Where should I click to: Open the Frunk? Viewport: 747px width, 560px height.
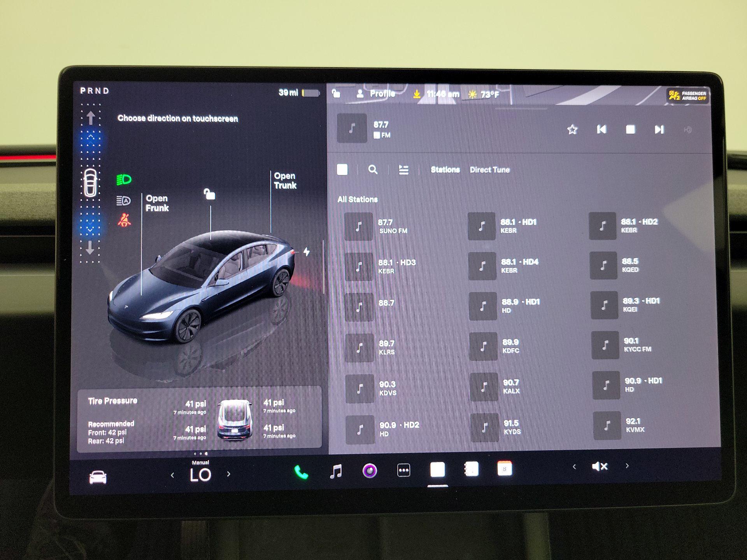[x=157, y=203]
